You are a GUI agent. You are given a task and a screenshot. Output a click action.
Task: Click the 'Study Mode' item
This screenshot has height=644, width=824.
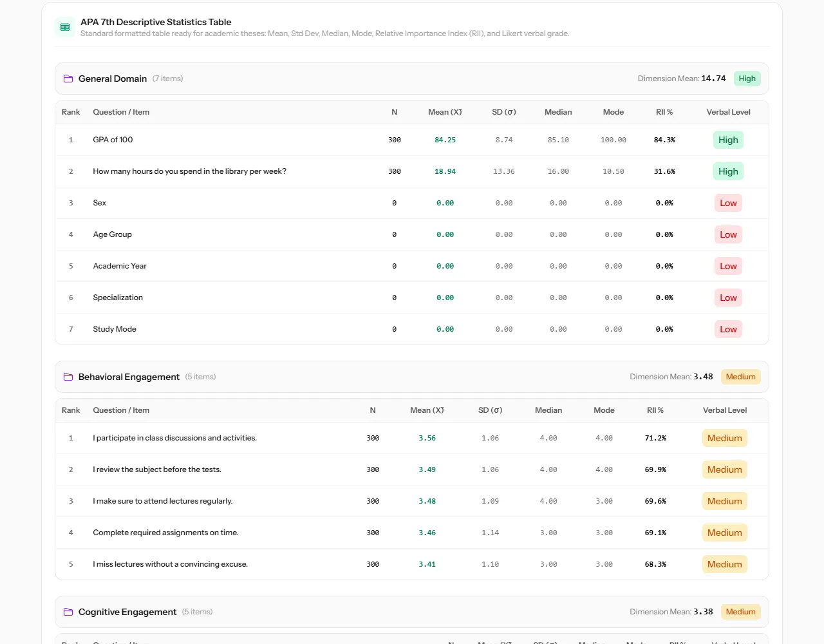115,329
